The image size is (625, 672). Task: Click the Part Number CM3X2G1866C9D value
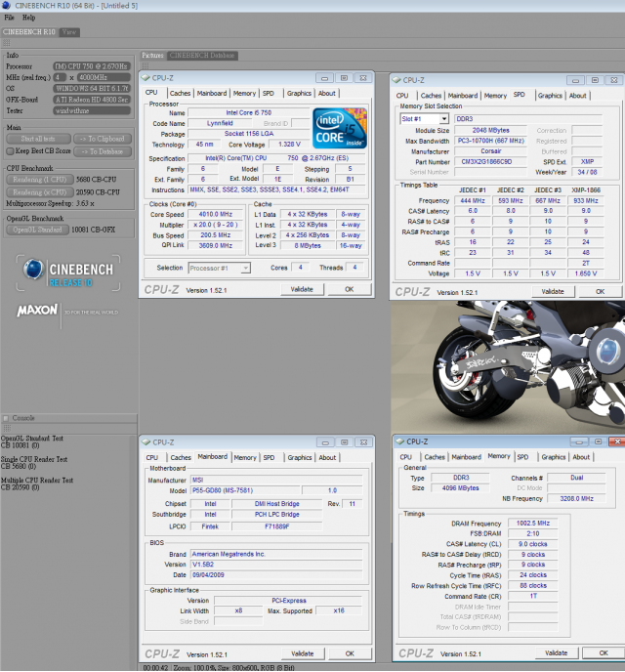click(490, 162)
